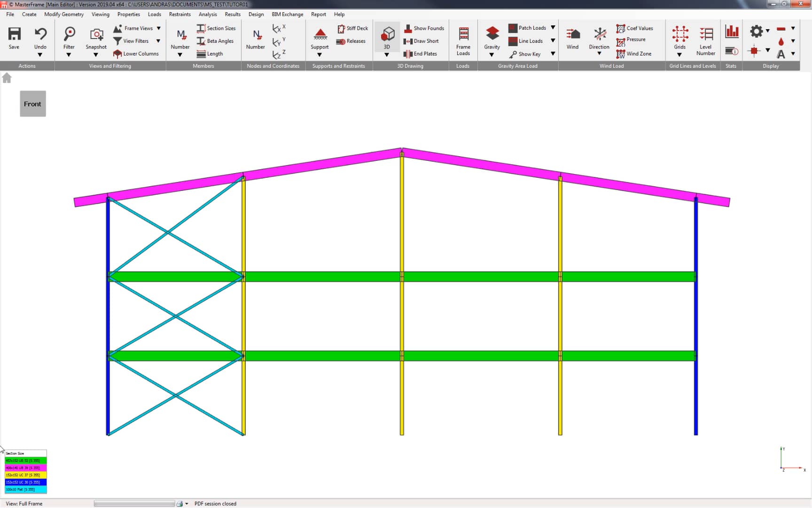Open the BIM Exchange menu
The image size is (812, 508).
tap(288, 15)
